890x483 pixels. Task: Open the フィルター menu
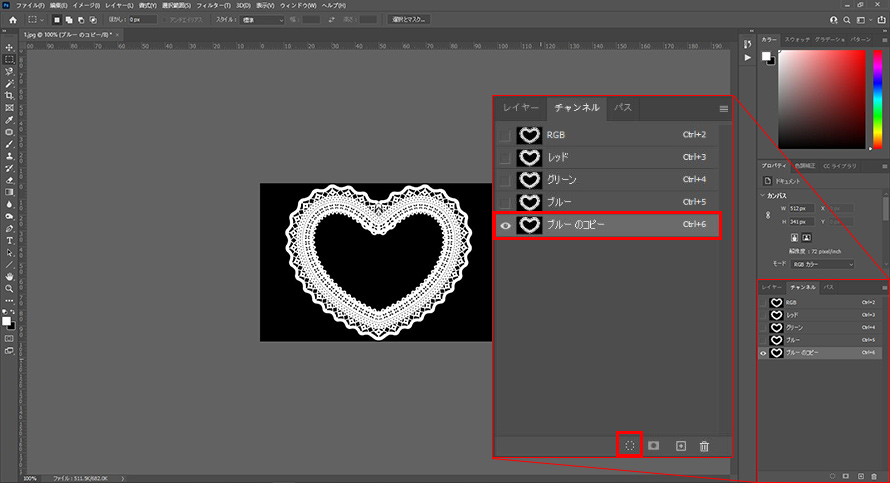[213, 5]
